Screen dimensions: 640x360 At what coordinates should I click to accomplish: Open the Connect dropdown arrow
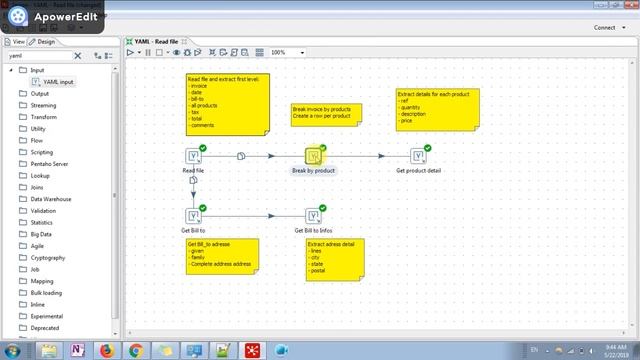624,28
